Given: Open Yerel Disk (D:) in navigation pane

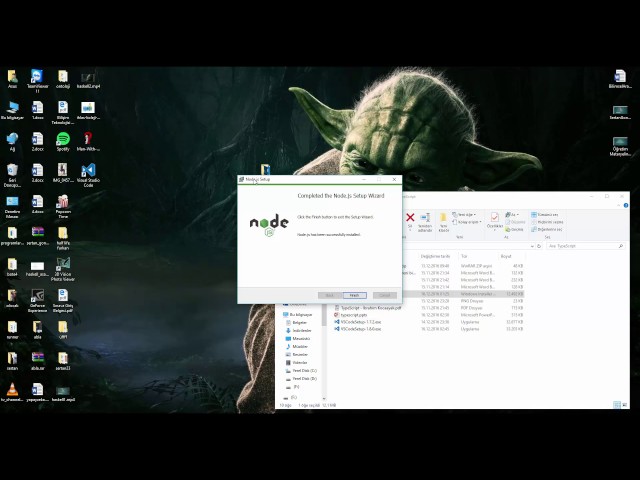Looking at the screenshot, I should 301,379.
